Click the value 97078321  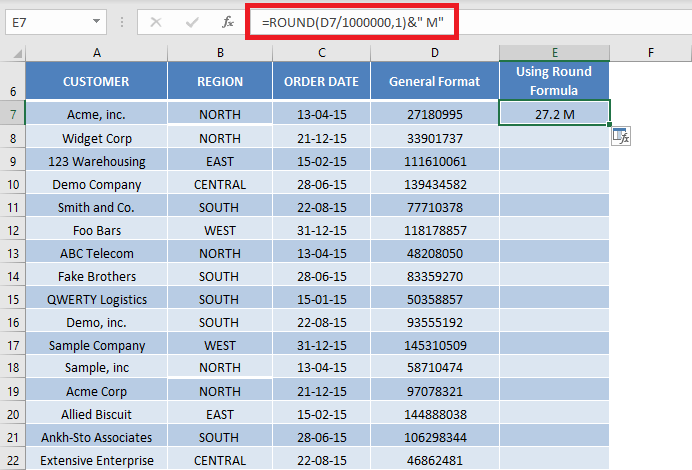click(x=435, y=391)
